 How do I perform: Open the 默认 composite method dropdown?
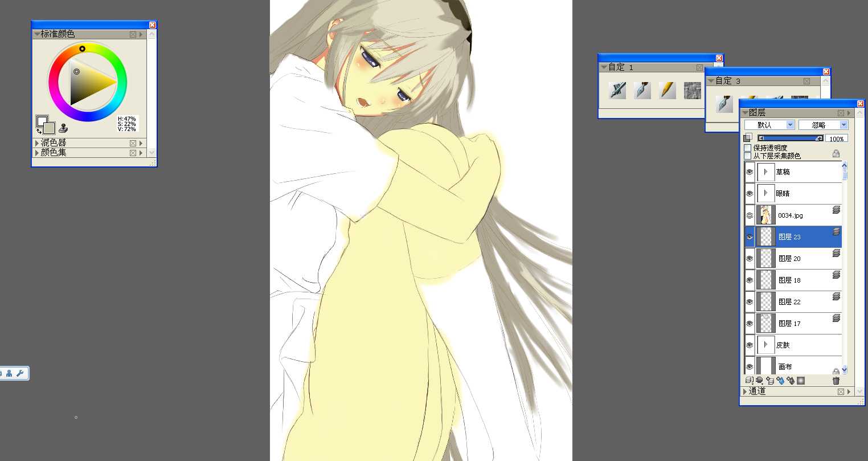point(769,125)
